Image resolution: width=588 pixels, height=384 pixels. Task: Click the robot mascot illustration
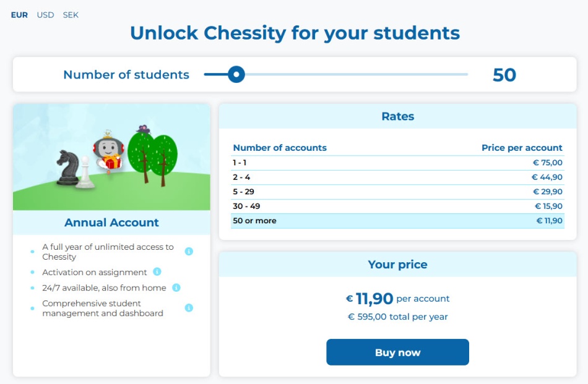pos(108,152)
